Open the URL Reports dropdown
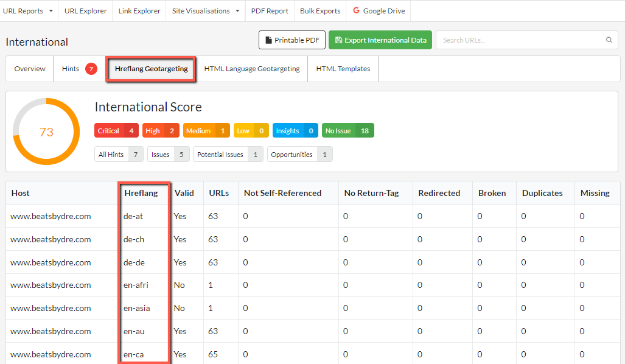 (x=28, y=11)
